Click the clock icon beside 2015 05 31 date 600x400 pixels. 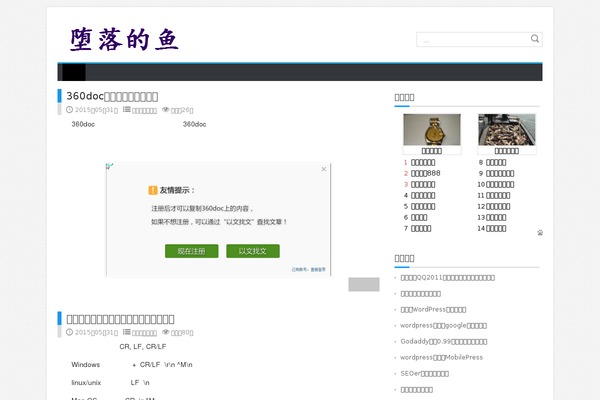click(69, 110)
